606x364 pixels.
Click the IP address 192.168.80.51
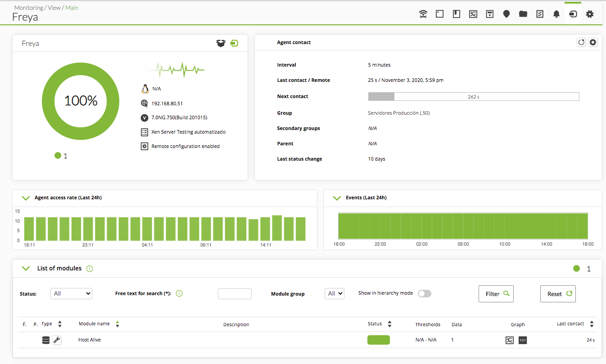pos(167,103)
